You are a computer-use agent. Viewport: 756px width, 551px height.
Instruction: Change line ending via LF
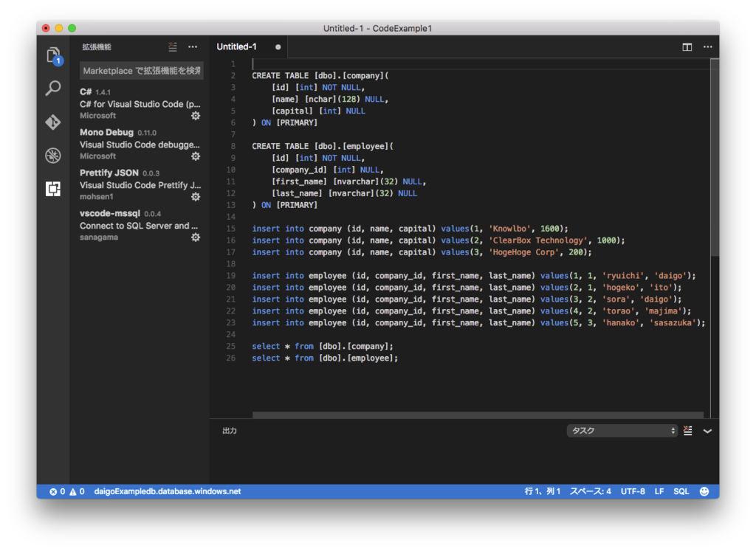(x=659, y=491)
